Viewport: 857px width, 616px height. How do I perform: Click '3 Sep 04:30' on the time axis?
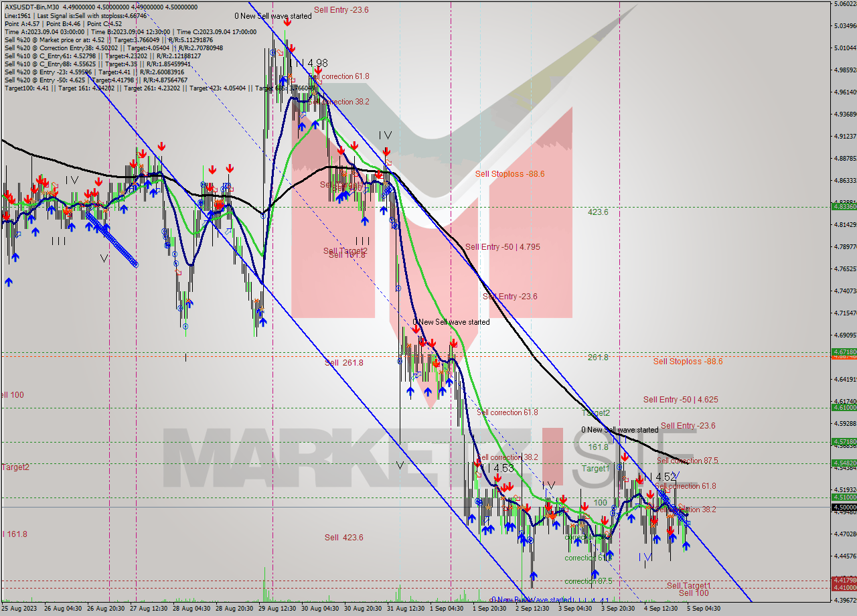pyautogui.click(x=576, y=609)
